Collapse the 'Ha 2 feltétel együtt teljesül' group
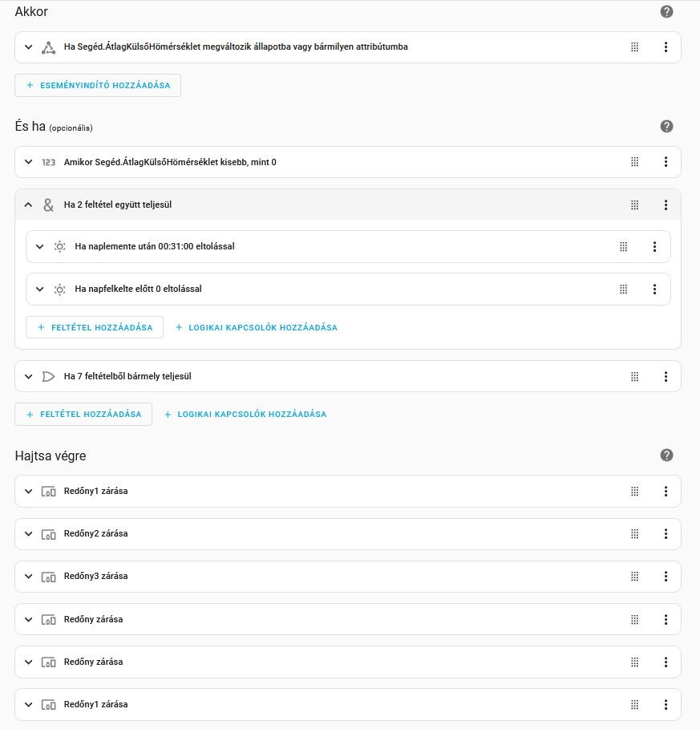 click(x=29, y=205)
